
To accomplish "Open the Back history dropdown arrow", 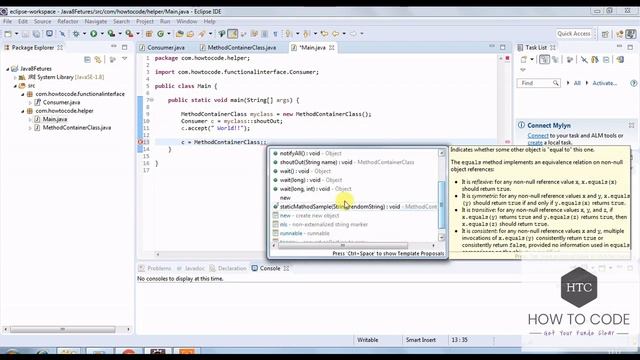I will [x=344, y=34].
